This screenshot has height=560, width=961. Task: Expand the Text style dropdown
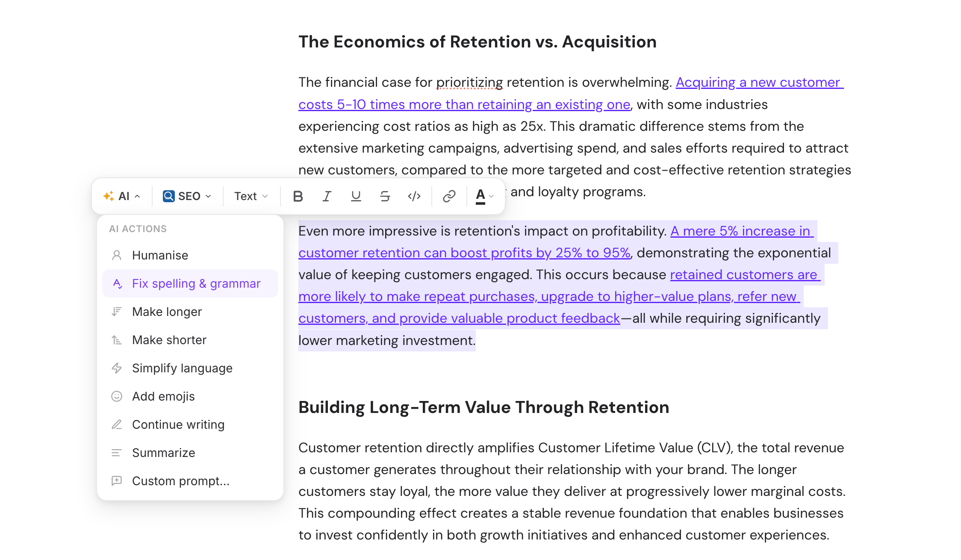(x=251, y=196)
